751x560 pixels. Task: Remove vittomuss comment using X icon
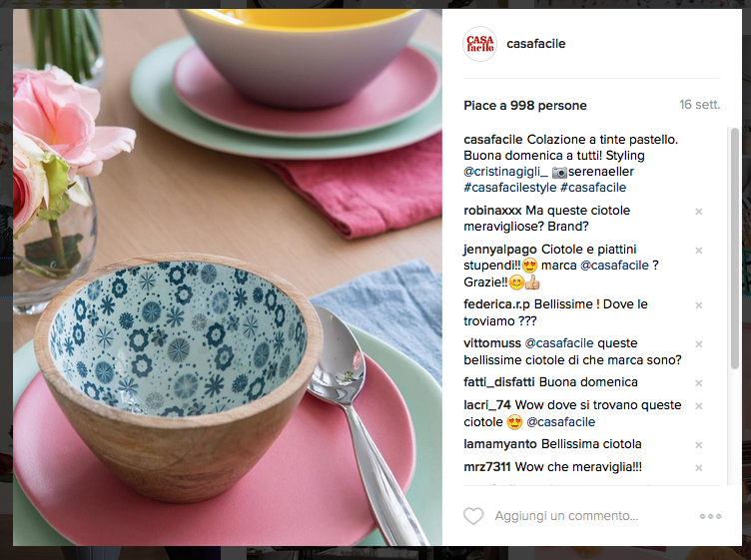pyautogui.click(x=699, y=344)
